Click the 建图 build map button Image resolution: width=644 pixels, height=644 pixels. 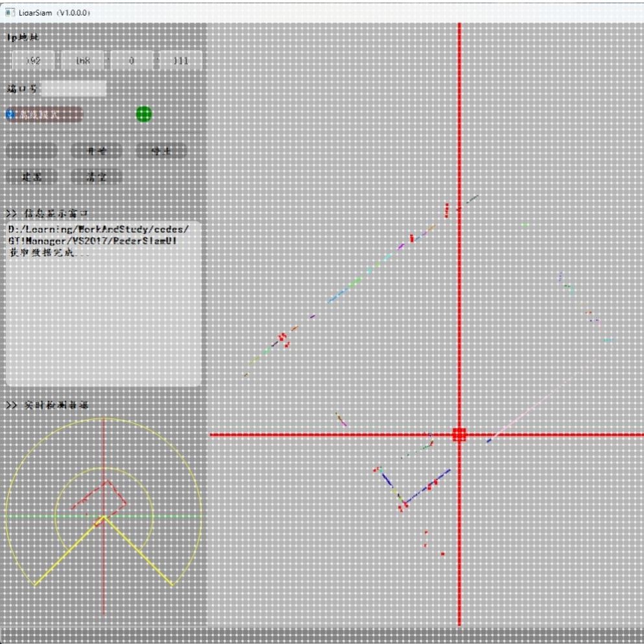pos(32,176)
